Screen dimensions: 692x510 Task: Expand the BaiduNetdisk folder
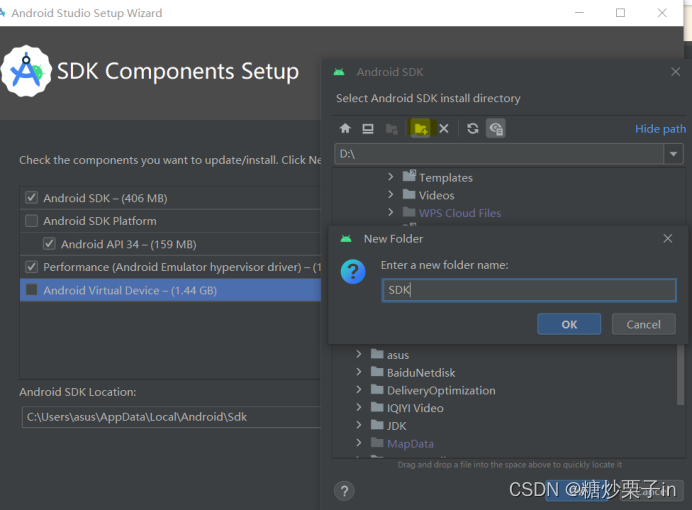click(x=359, y=372)
